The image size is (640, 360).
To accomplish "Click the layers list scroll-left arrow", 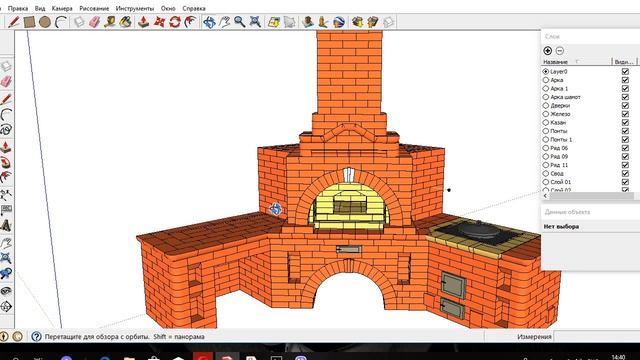I will [x=545, y=196].
